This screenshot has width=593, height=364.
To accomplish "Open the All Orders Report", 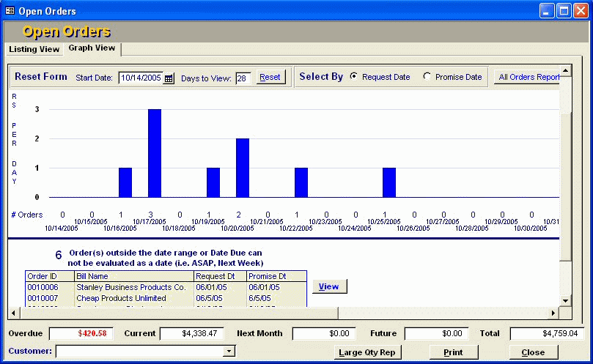I will [528, 77].
